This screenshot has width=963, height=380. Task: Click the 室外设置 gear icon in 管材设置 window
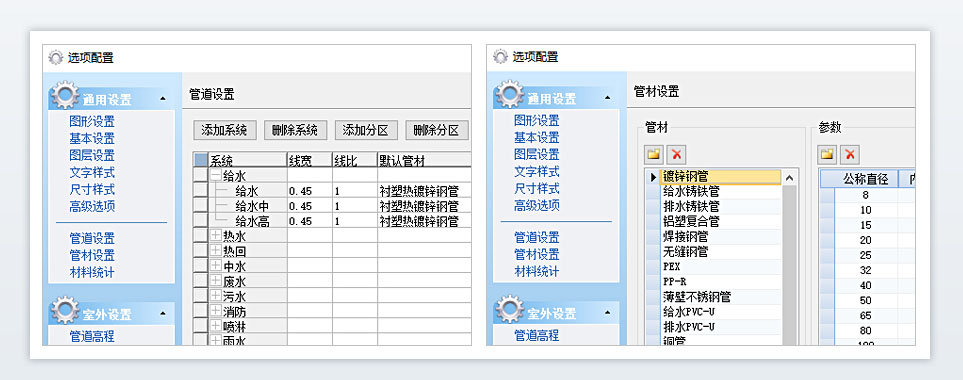[510, 309]
